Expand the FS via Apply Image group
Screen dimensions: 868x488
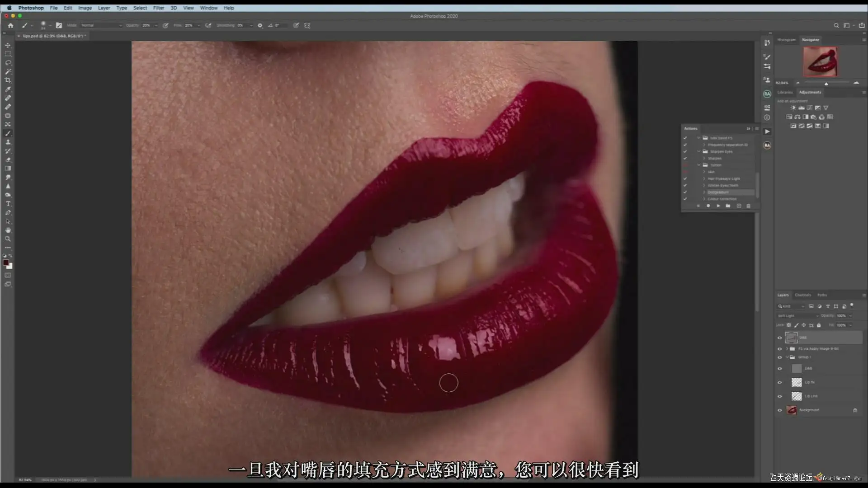(787, 349)
